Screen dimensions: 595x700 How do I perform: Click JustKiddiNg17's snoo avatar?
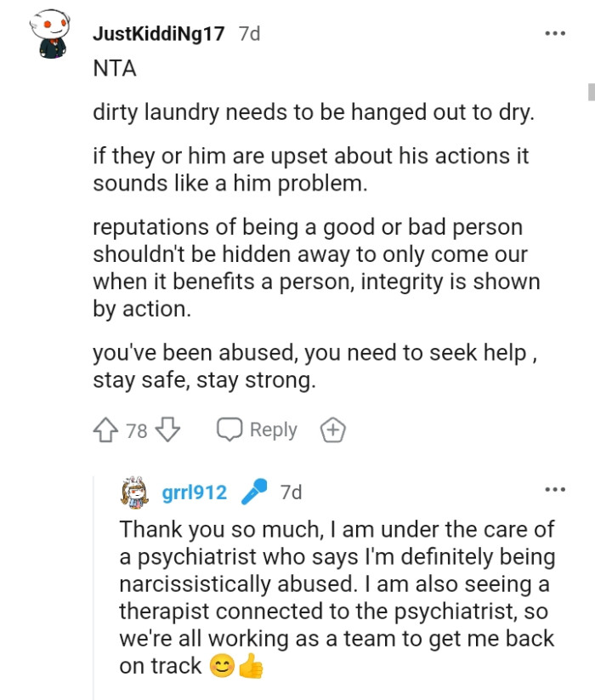pos(48,32)
